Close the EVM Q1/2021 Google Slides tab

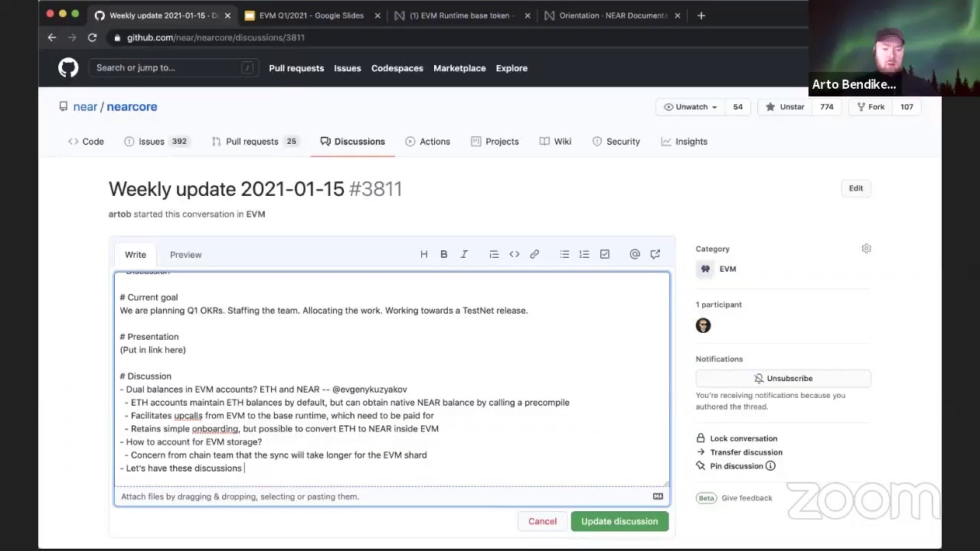tap(377, 15)
